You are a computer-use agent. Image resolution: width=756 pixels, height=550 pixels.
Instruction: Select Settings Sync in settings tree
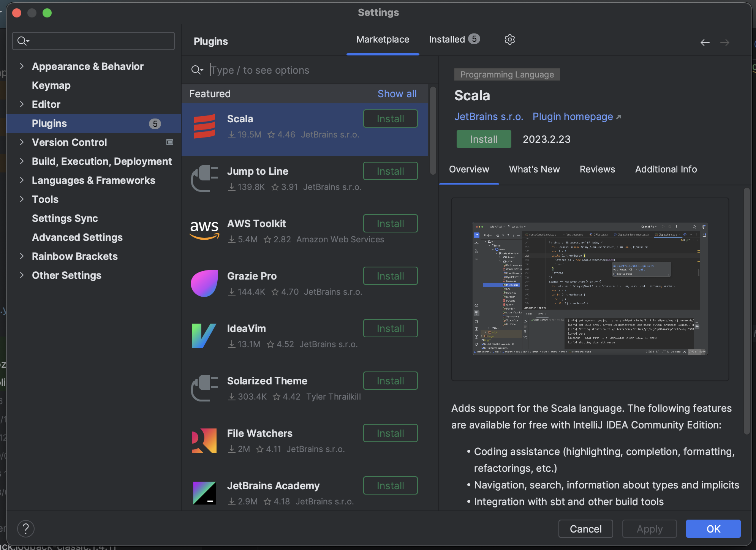(65, 218)
